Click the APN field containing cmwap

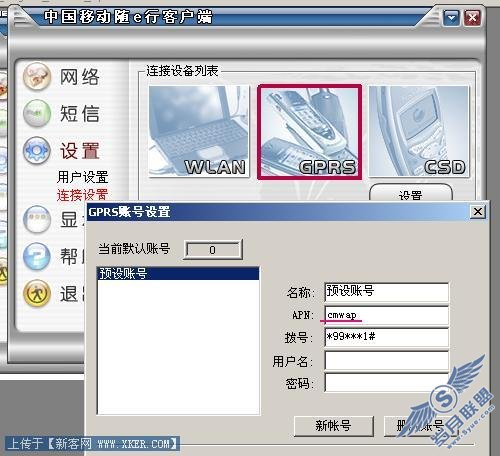387,315
